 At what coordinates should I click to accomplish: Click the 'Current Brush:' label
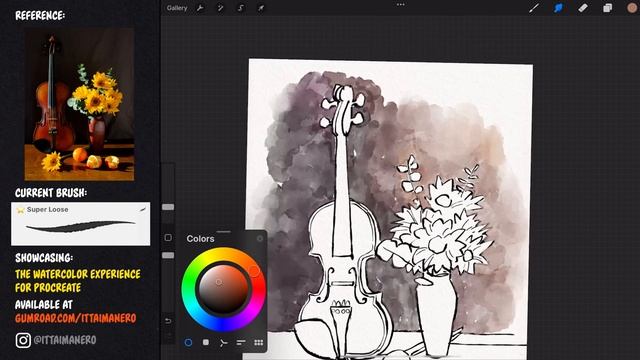[51, 193]
